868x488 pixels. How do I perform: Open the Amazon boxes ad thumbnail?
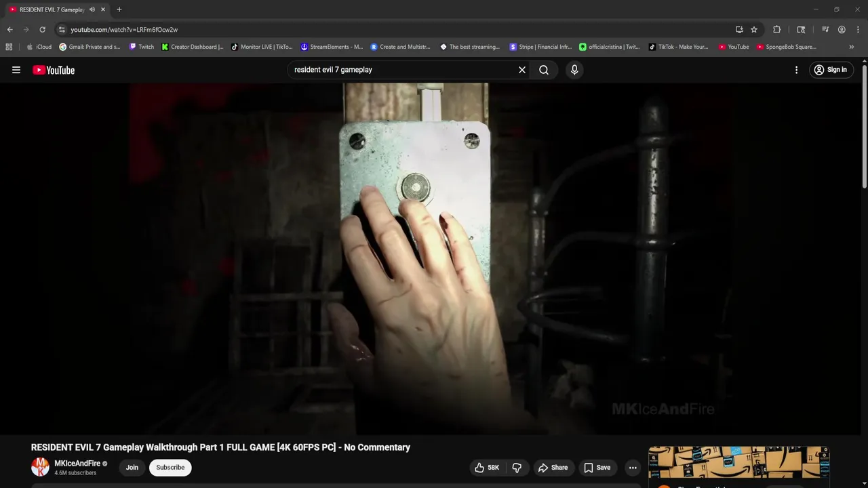(738, 462)
